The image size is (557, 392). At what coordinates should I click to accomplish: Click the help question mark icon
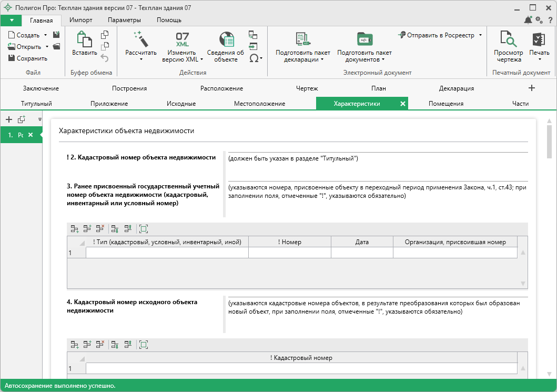(x=550, y=20)
